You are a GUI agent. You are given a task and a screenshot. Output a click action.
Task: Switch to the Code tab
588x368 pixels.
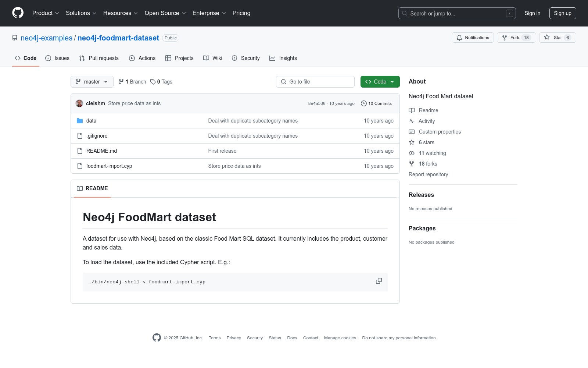[26, 58]
